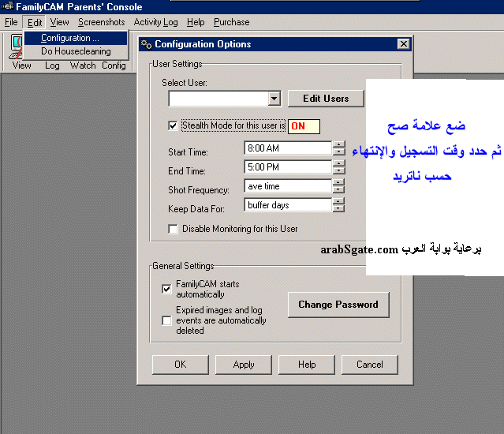Image resolution: width=504 pixels, height=434 pixels.
Task: Click the Watch toolbar button
Action: click(83, 65)
